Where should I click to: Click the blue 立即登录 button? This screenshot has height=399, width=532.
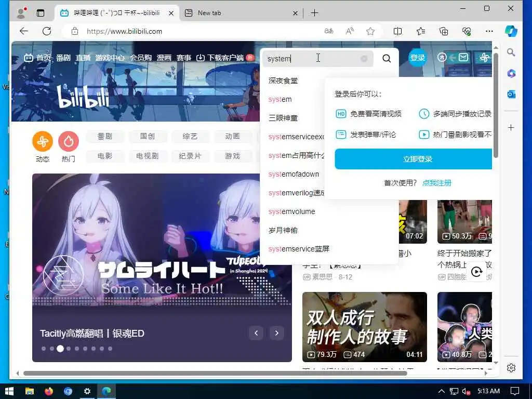[x=413, y=159]
